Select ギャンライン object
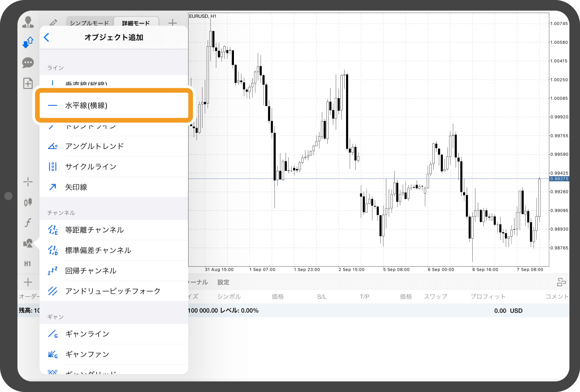This screenshot has width=580, height=392. pos(114,334)
